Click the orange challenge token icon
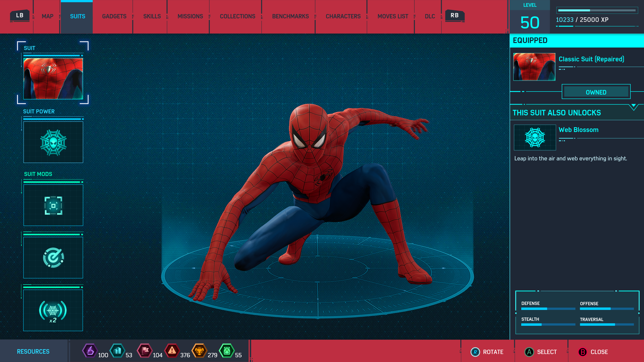 199,351
